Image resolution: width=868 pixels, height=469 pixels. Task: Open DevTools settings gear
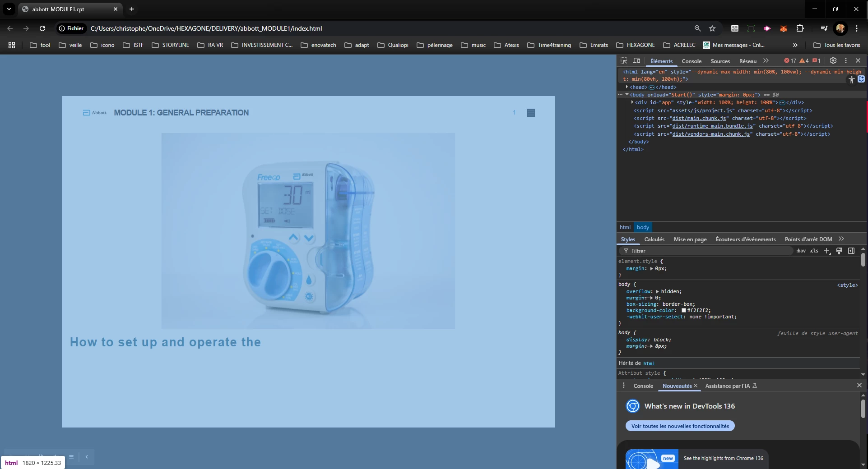(833, 60)
